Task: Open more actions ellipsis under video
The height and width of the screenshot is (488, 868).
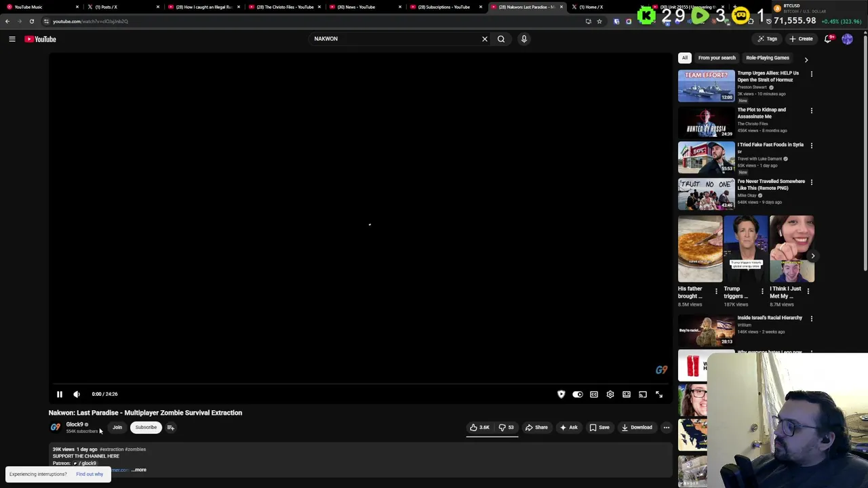Action: coord(666,427)
